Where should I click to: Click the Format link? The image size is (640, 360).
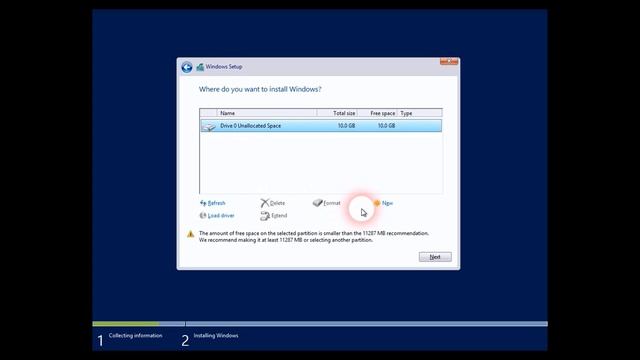[332, 203]
